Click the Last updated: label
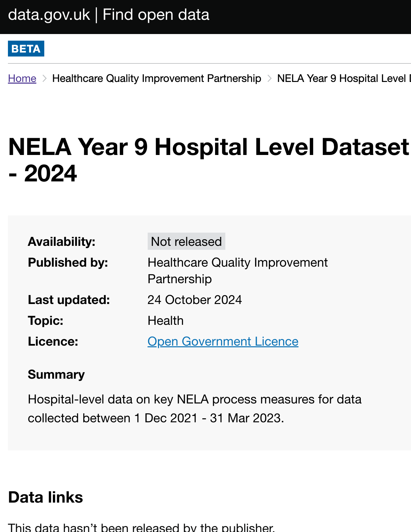 [x=69, y=300]
